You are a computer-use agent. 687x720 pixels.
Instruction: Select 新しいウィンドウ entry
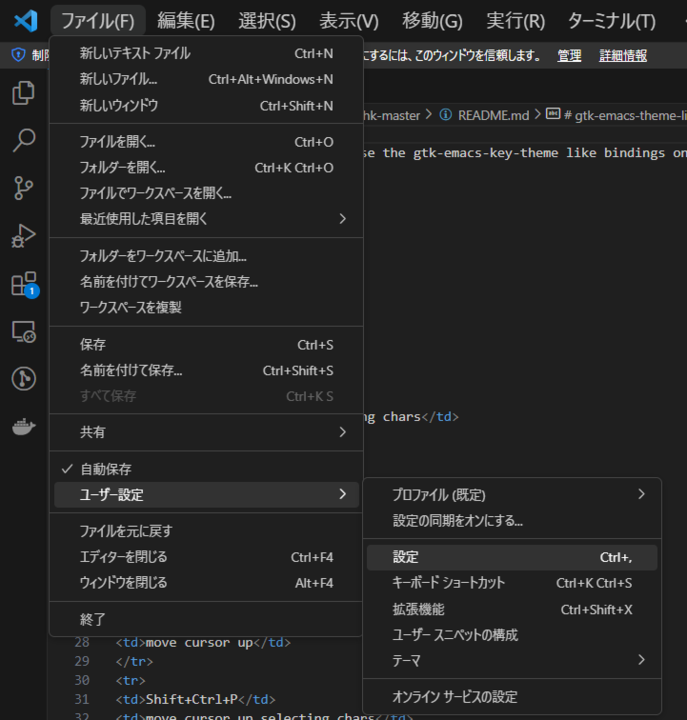pyautogui.click(x=206, y=105)
